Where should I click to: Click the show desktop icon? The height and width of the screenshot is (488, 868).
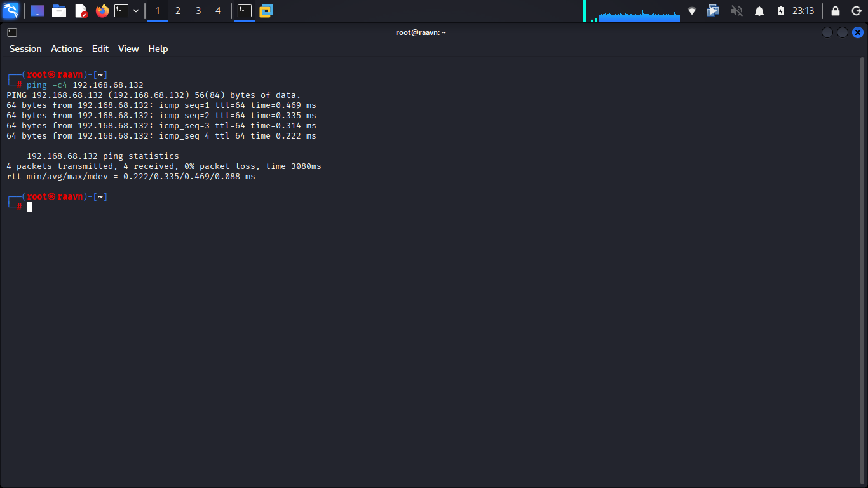pos(37,11)
